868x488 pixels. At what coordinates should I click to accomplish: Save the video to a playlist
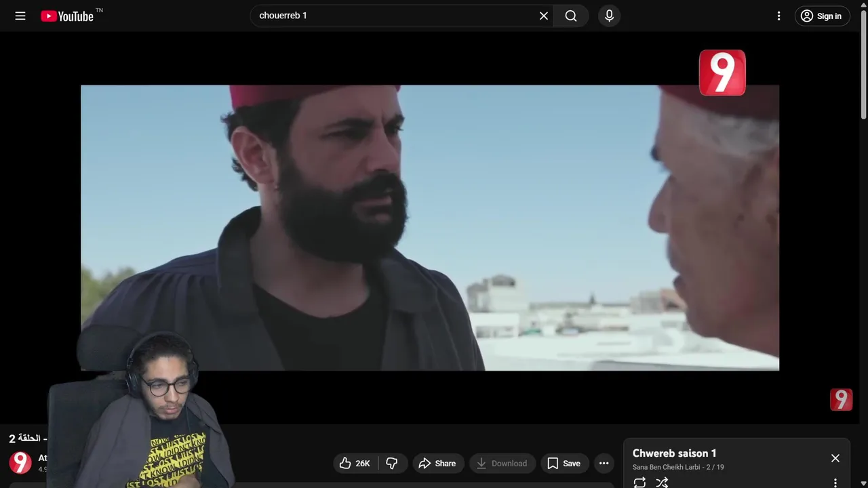[x=564, y=463]
